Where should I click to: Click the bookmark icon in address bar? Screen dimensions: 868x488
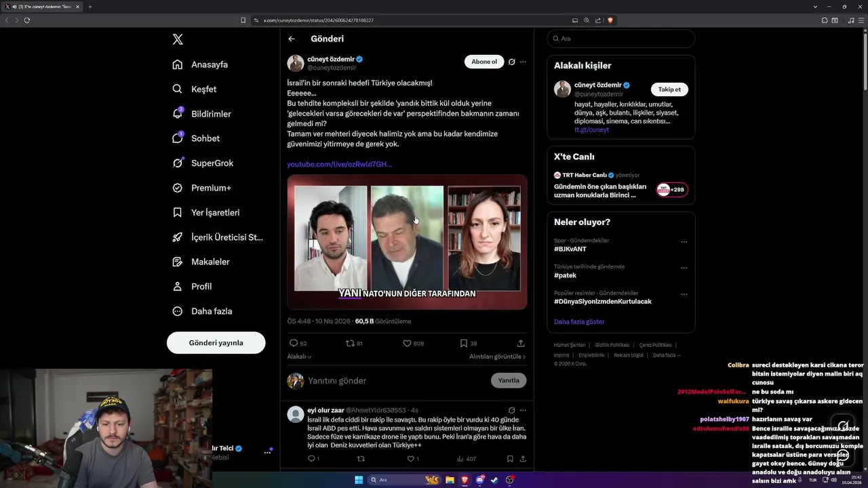243,20
